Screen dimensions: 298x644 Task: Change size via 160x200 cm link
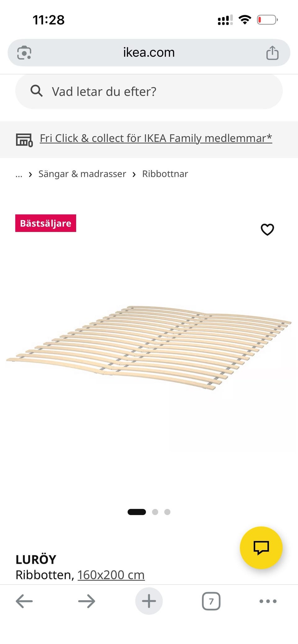coord(111,575)
